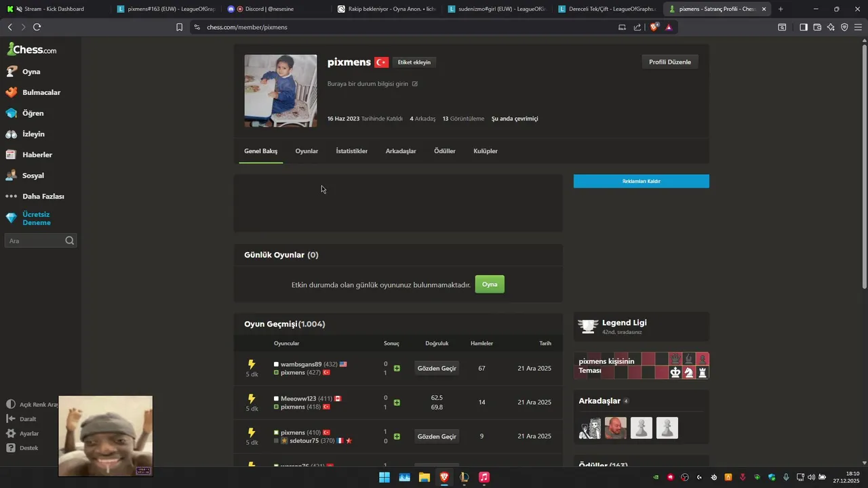Open opponent wambsgans89 profile link
Image resolution: width=868 pixels, height=488 pixels.
[301, 365]
